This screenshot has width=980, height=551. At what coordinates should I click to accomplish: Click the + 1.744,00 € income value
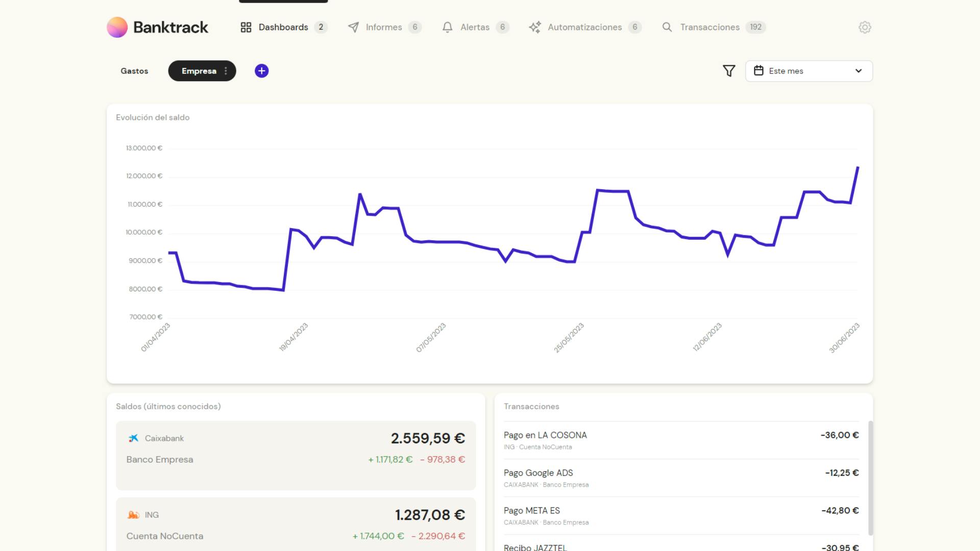point(378,536)
